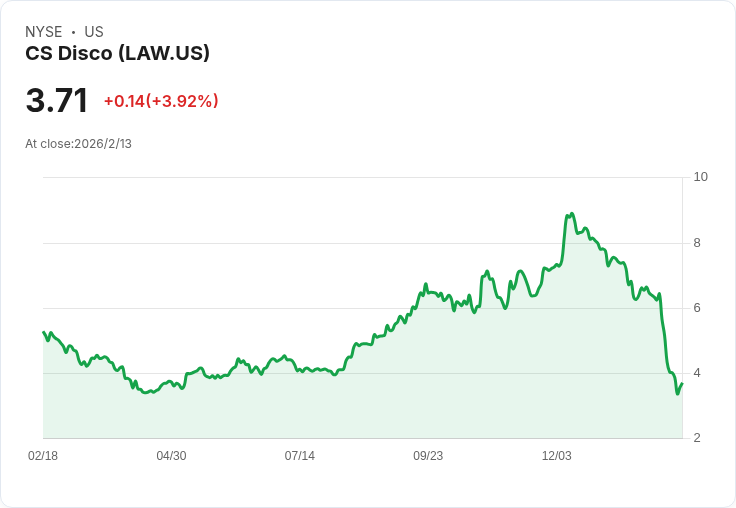The image size is (736, 508).
Task: Click the 04/30 date axis label
Action: [171, 456]
